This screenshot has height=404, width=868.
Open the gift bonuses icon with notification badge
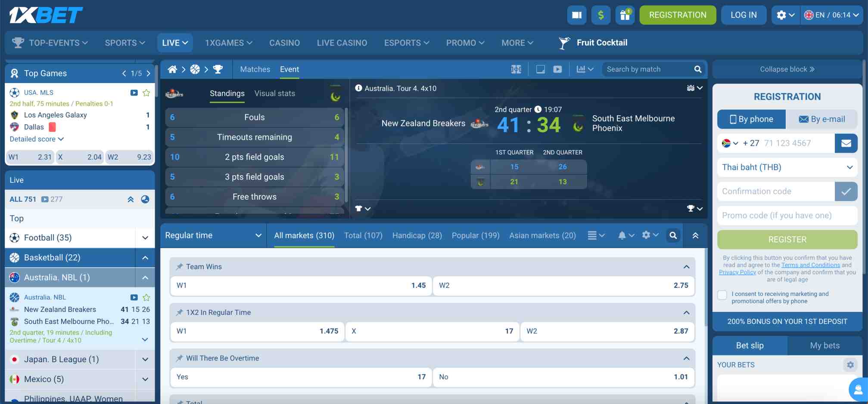click(x=625, y=15)
